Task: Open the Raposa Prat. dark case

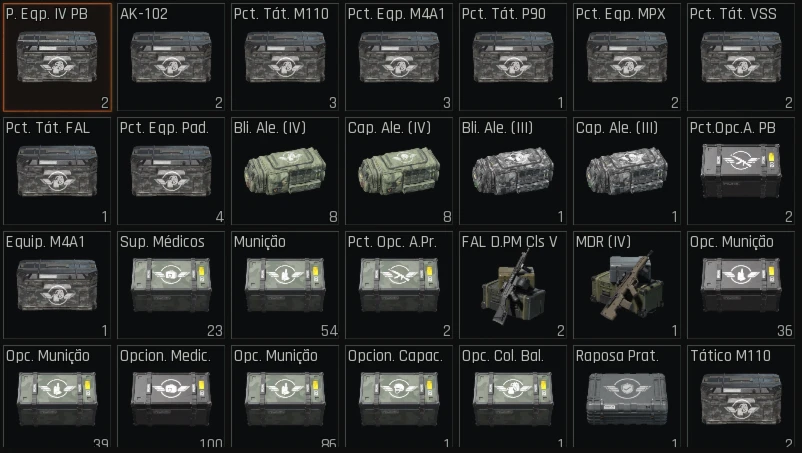Action: [627, 397]
